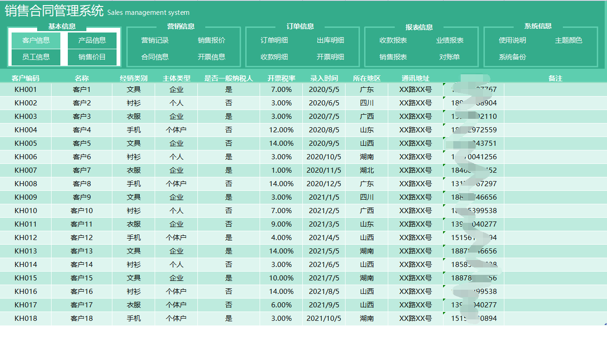Open 开票信息 (Invoicing Info)

212,57
